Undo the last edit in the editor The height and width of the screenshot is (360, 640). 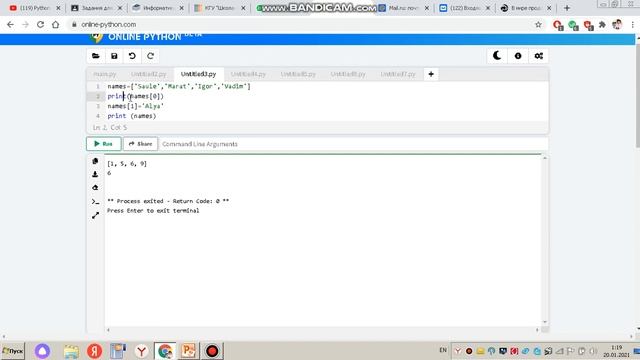pyautogui.click(x=132, y=56)
